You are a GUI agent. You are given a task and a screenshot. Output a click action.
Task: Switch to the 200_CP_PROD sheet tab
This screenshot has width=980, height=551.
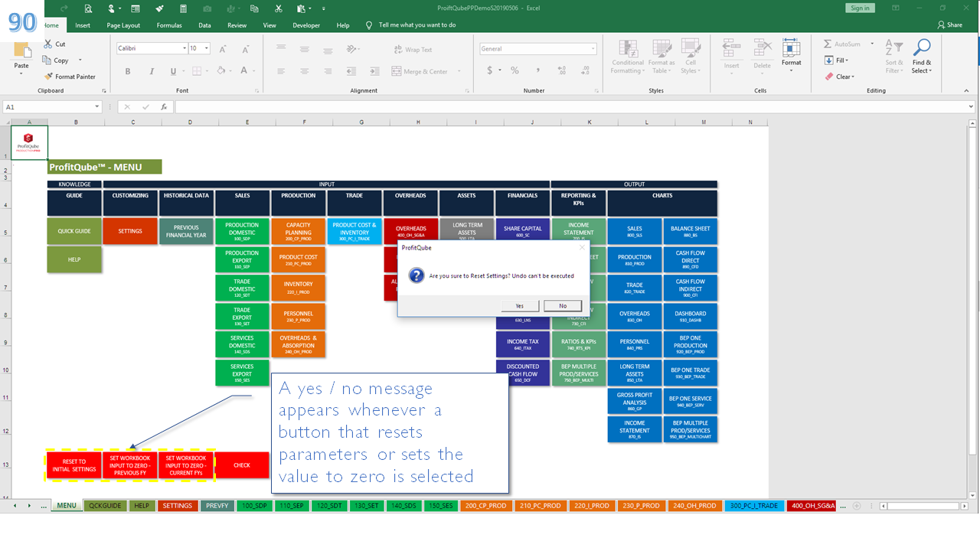(x=485, y=506)
